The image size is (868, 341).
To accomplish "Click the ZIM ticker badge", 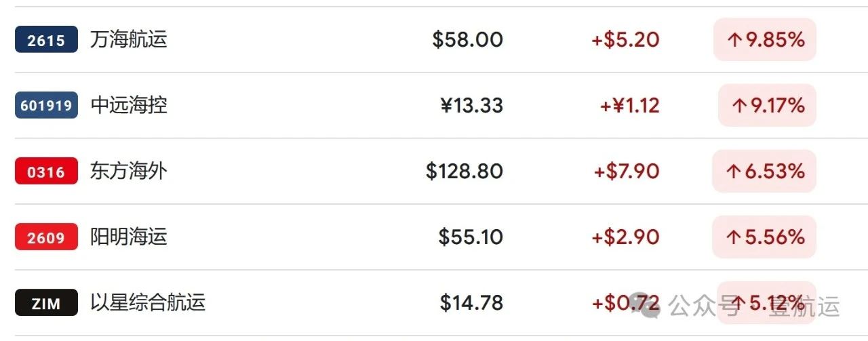I will click(x=46, y=303).
